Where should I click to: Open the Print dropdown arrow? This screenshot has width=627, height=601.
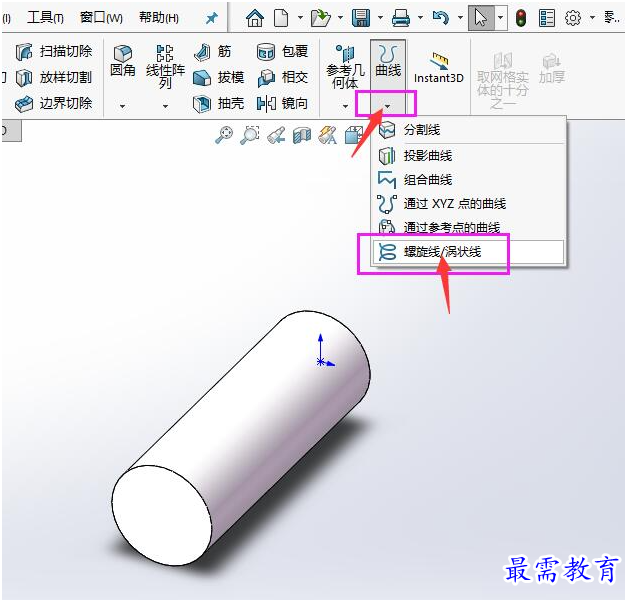pos(420,18)
